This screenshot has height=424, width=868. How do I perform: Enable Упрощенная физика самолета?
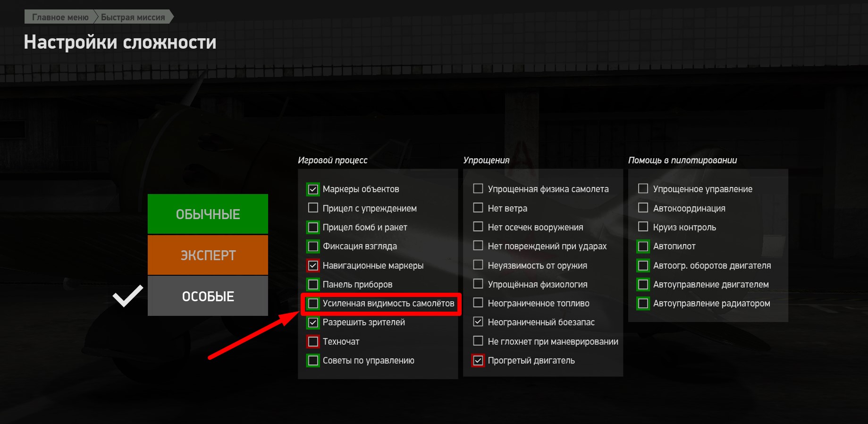pyautogui.click(x=478, y=189)
